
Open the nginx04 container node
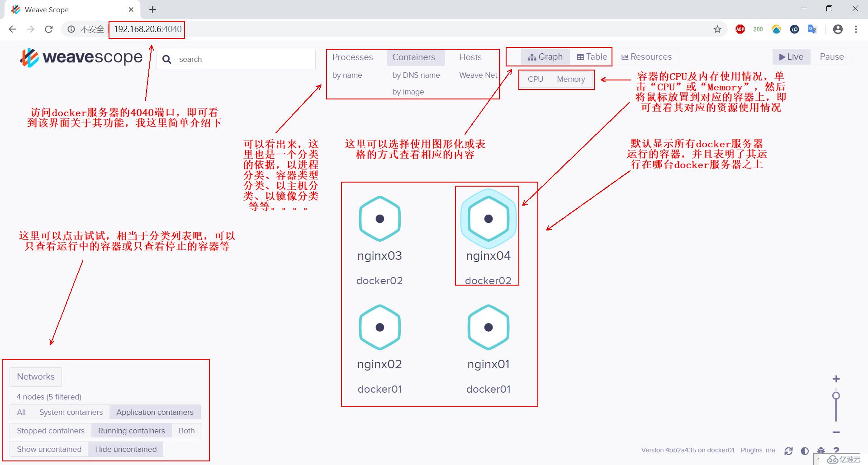click(x=488, y=219)
